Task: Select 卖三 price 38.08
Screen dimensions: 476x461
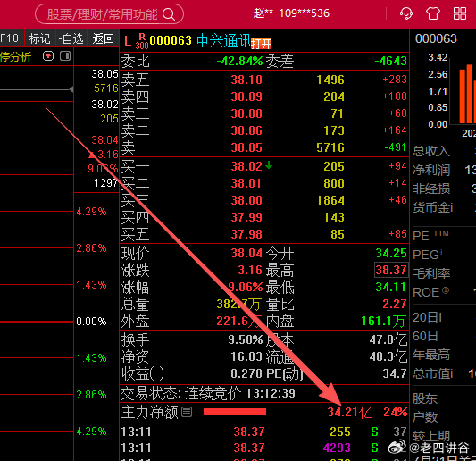Action: tap(246, 113)
